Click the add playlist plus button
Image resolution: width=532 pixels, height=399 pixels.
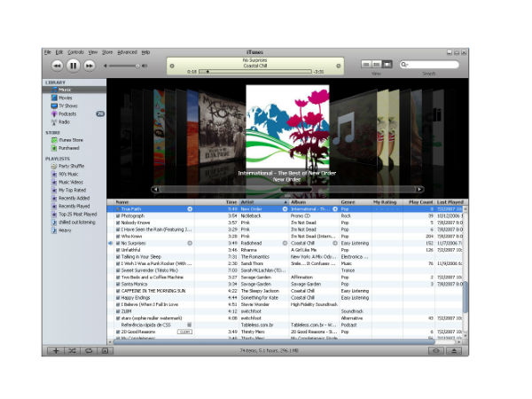tap(56, 351)
